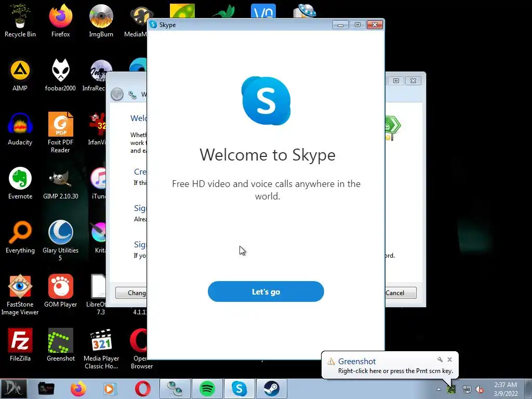Viewport: 532px width, 399px height.
Task: Launch Windows Media Player from taskbar
Action: tap(110, 389)
